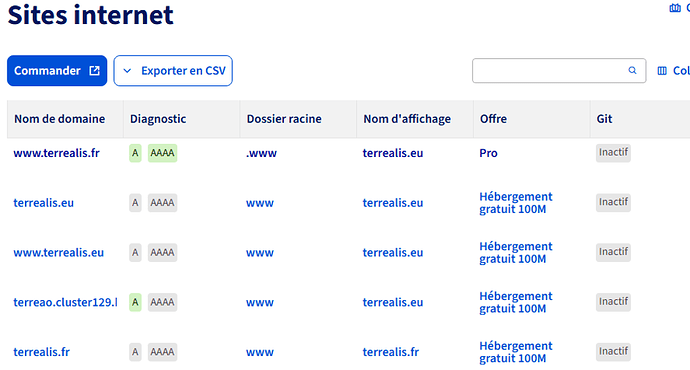Click display name terrealis.eu in www.terrealis.eu row
This screenshot has height=370, width=690.
[393, 253]
